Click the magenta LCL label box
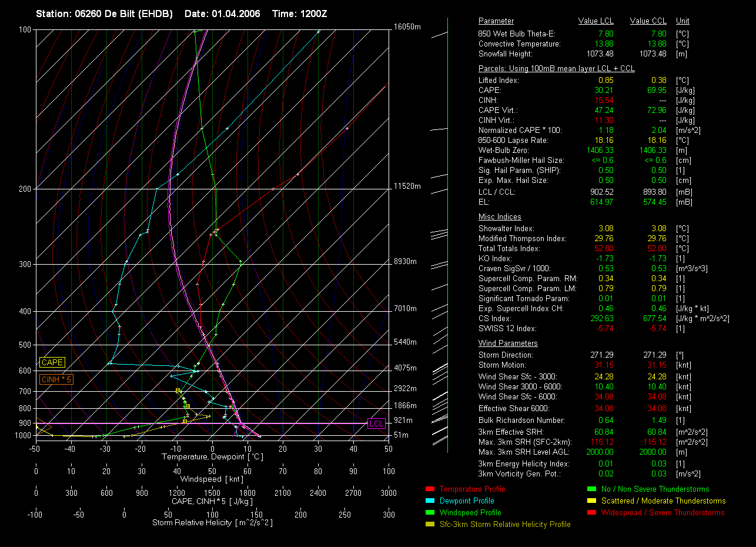756x547 pixels. (x=376, y=423)
